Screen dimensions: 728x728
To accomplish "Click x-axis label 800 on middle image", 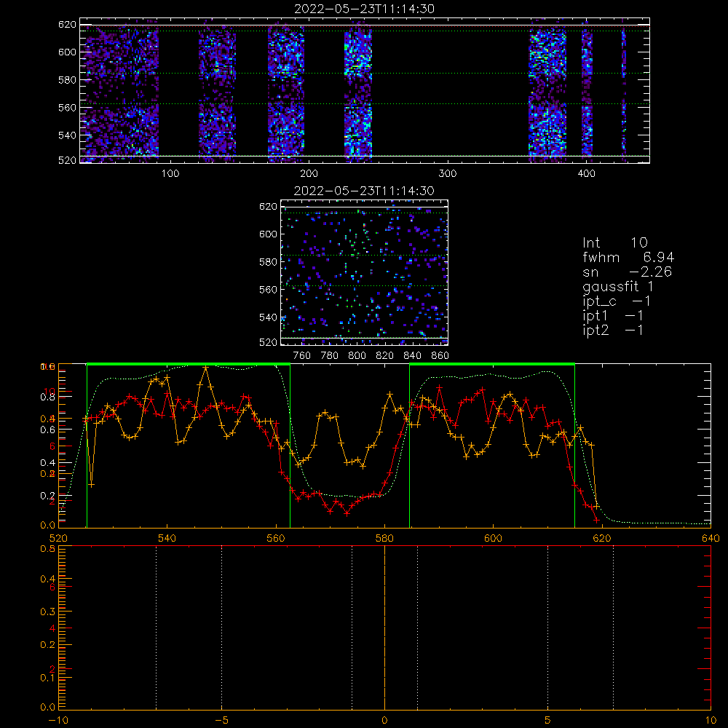I will 357,356.
